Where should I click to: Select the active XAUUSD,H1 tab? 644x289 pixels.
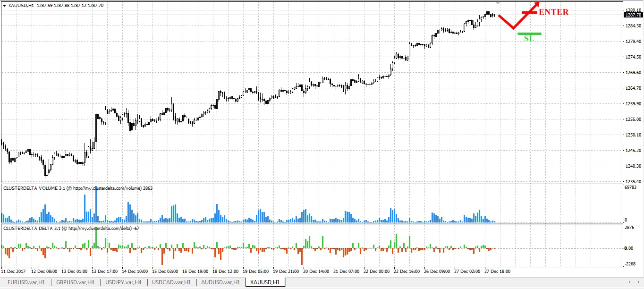[265, 282]
